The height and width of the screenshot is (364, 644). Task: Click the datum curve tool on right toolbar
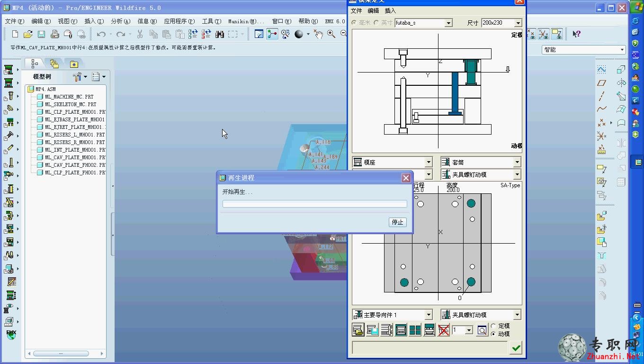[x=601, y=109]
